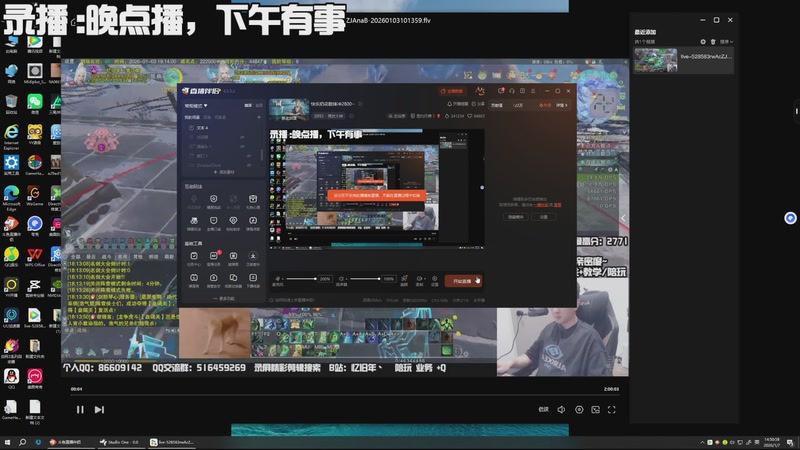Select the playlist video thumbnail
Viewport: 800px width, 450px height.
pos(656,60)
